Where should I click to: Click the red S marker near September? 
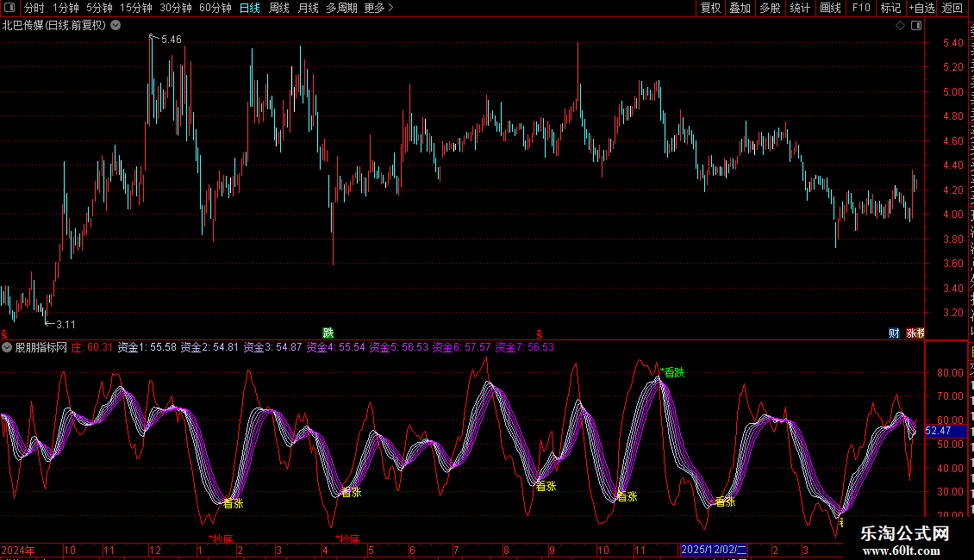pyautogui.click(x=540, y=334)
